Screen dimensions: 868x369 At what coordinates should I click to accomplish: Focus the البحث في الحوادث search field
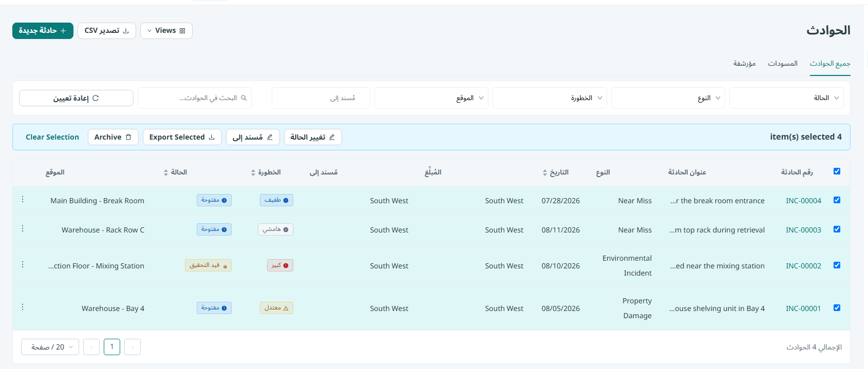coord(195,98)
